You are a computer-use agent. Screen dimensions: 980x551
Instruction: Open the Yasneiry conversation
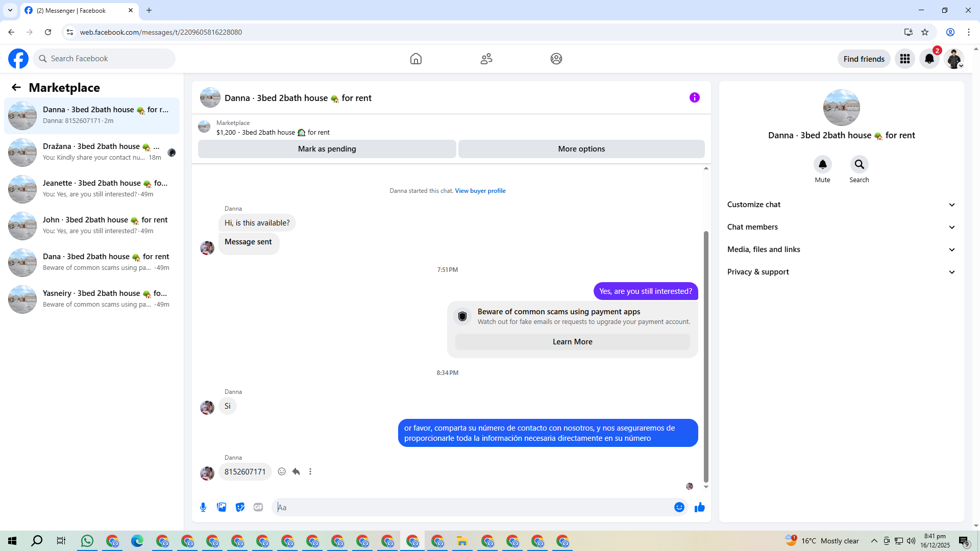(92, 299)
